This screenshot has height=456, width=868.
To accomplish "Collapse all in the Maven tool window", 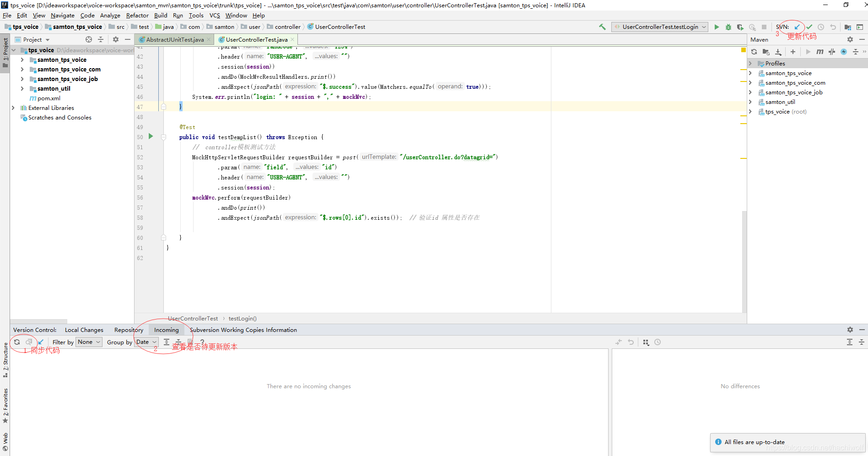I will pos(856,52).
